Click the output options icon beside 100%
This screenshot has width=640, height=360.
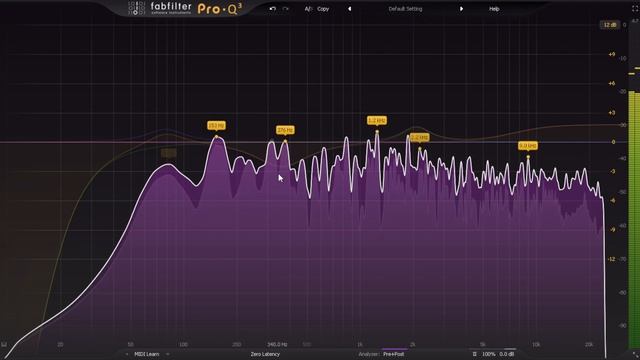[x=474, y=354]
